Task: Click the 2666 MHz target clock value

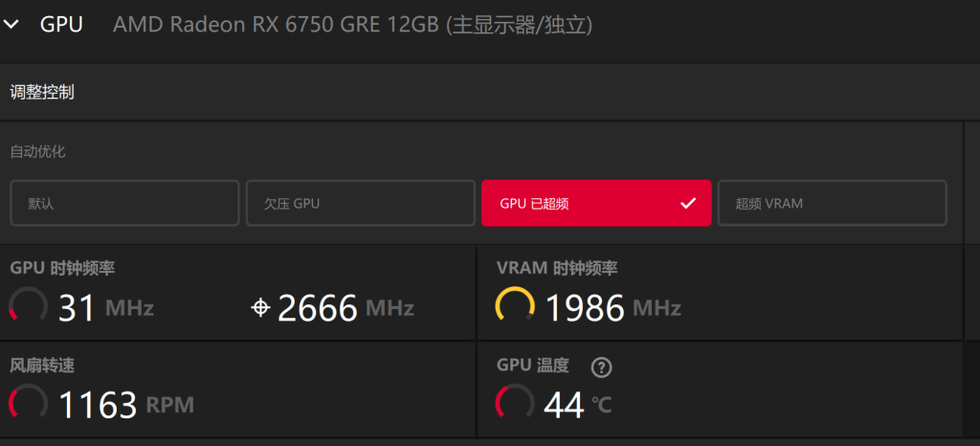Action: [345, 307]
